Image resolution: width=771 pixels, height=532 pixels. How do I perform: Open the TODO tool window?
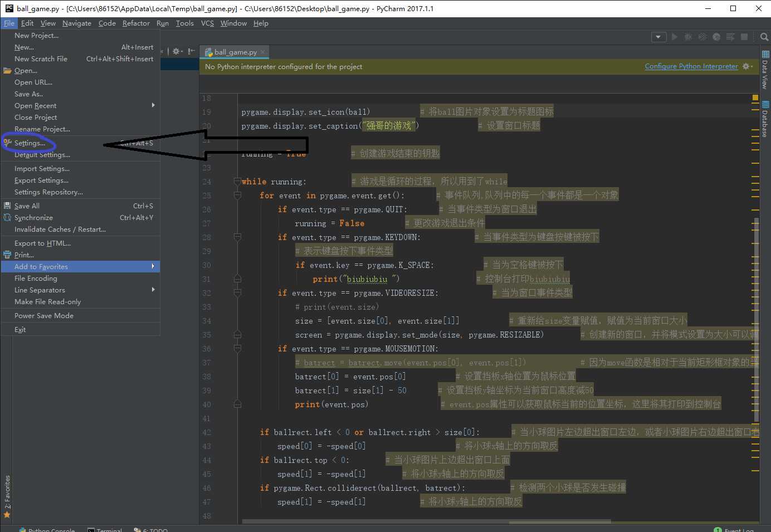click(151, 530)
